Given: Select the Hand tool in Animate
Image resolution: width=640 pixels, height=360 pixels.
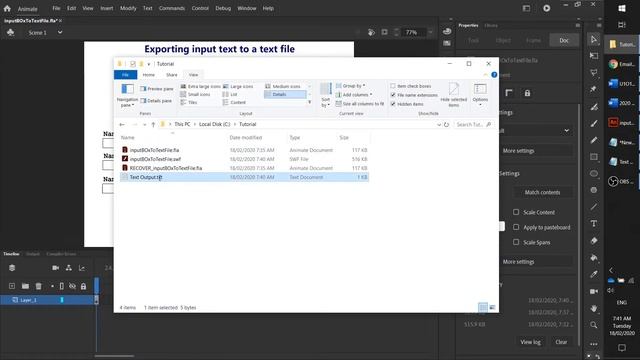Looking at the screenshot, I should tap(594, 308).
